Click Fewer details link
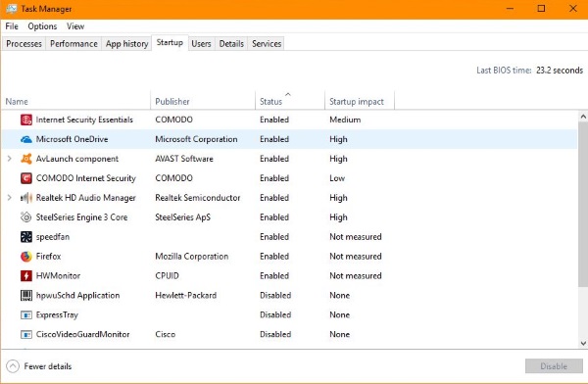This screenshot has height=384, width=588. point(48,366)
